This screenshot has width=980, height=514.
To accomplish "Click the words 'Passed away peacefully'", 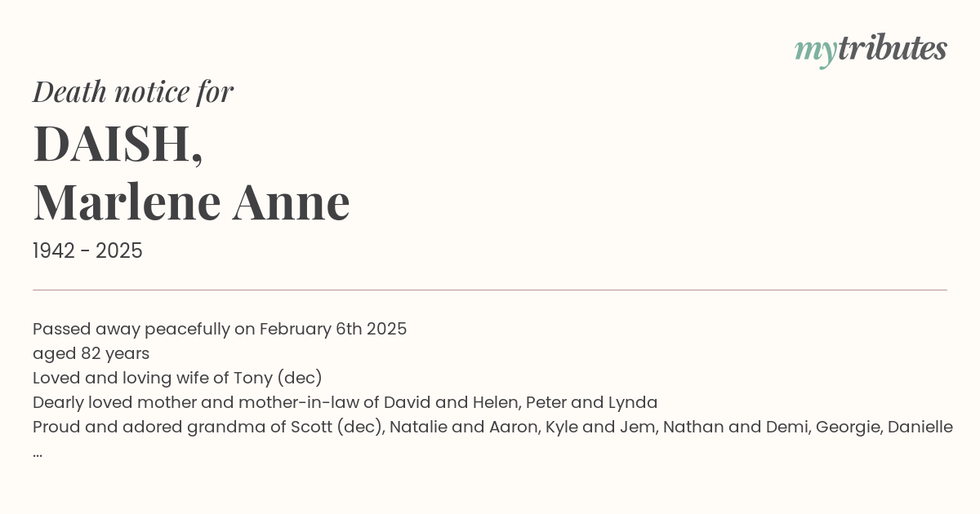I will coord(131,330).
